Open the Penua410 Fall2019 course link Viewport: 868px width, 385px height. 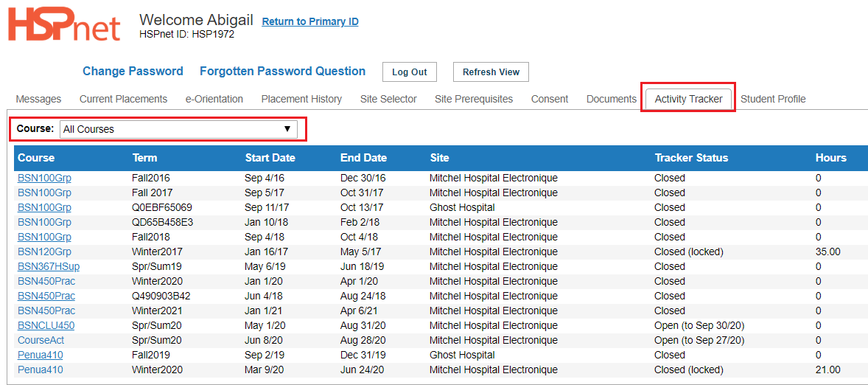tap(38, 355)
